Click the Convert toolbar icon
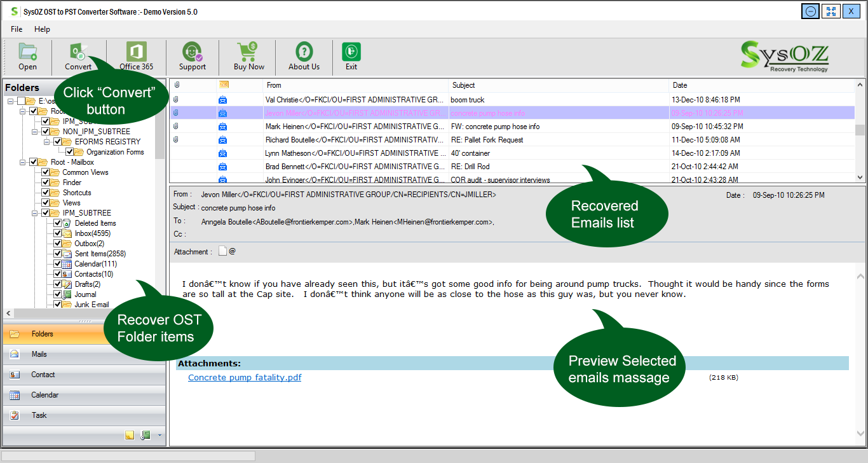Image resolution: width=868 pixels, height=463 pixels. [x=78, y=53]
